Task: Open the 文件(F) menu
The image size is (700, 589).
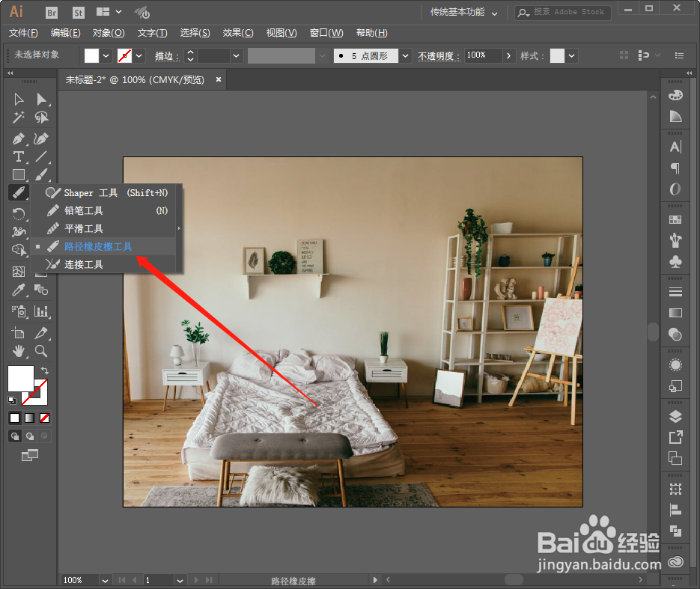Action: point(23,33)
